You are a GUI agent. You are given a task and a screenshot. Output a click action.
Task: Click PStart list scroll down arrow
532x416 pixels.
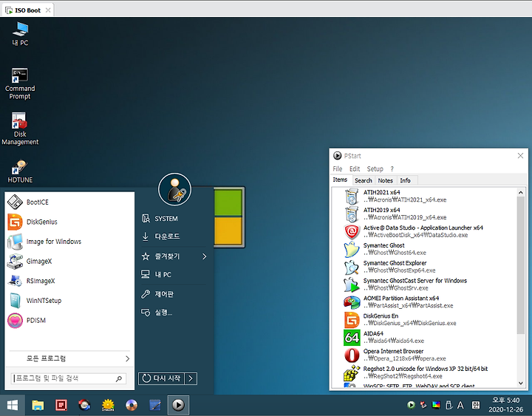pyautogui.click(x=520, y=383)
